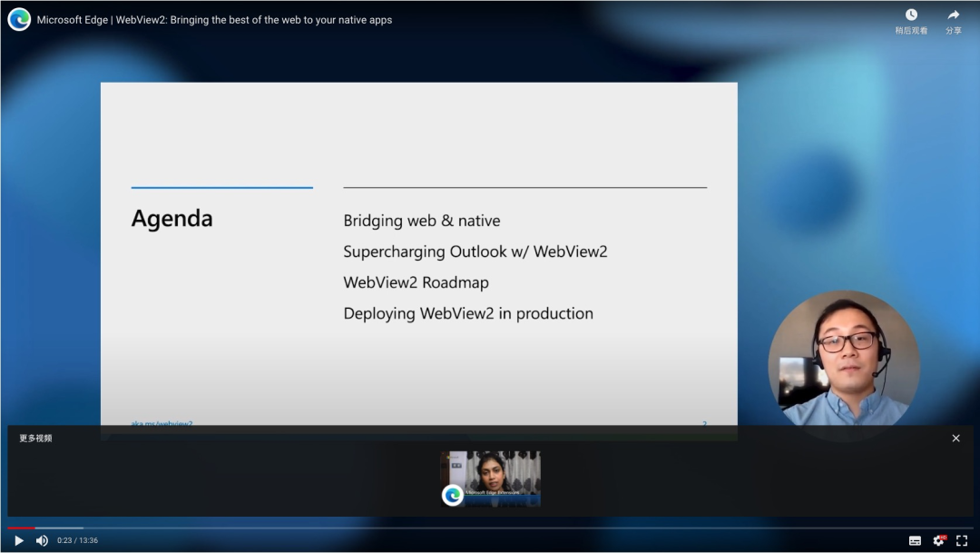
Task: Toggle subtitles/closed captions
Action: point(915,540)
